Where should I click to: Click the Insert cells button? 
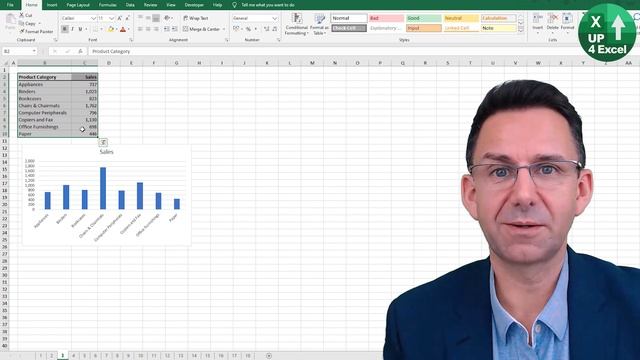coord(538,22)
